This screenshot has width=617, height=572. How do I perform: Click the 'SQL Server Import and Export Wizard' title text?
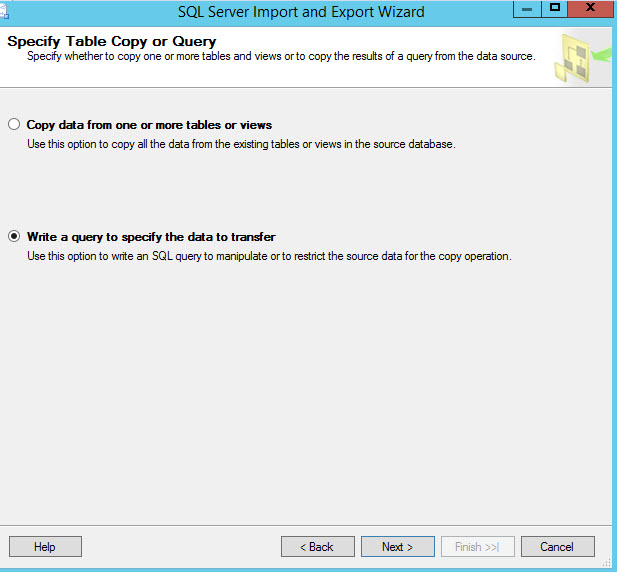pyautogui.click(x=301, y=12)
